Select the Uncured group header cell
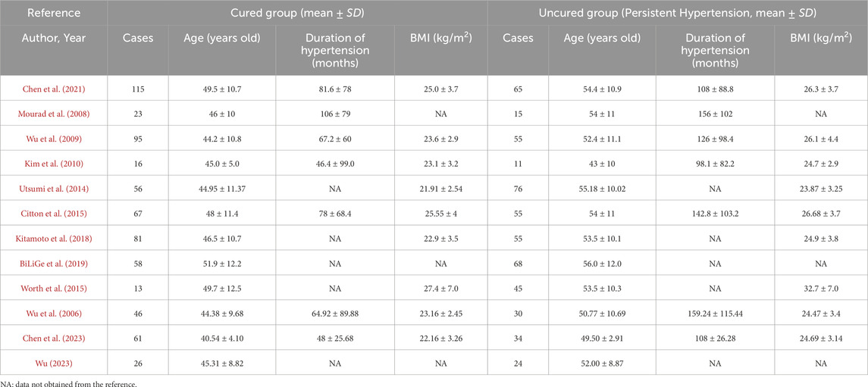 [x=678, y=13]
